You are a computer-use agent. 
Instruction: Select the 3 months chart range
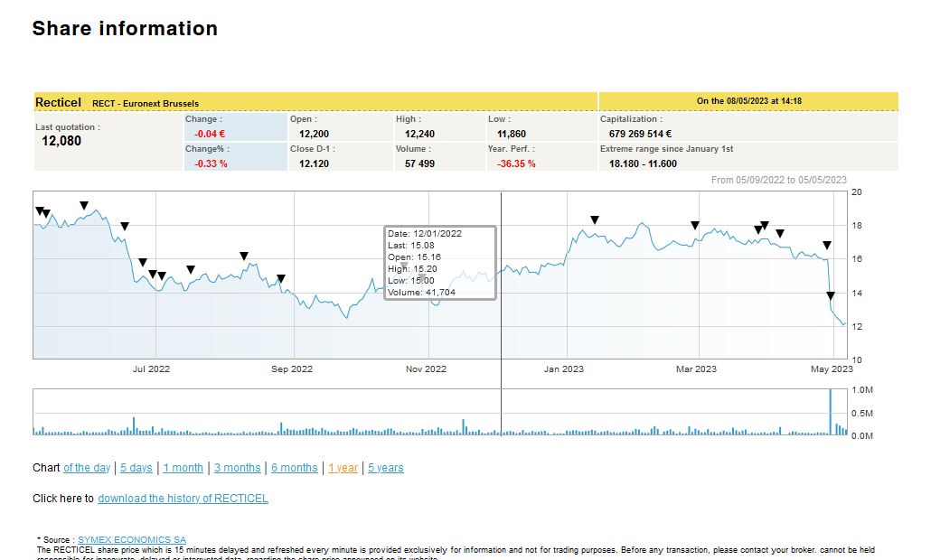pyautogui.click(x=238, y=468)
